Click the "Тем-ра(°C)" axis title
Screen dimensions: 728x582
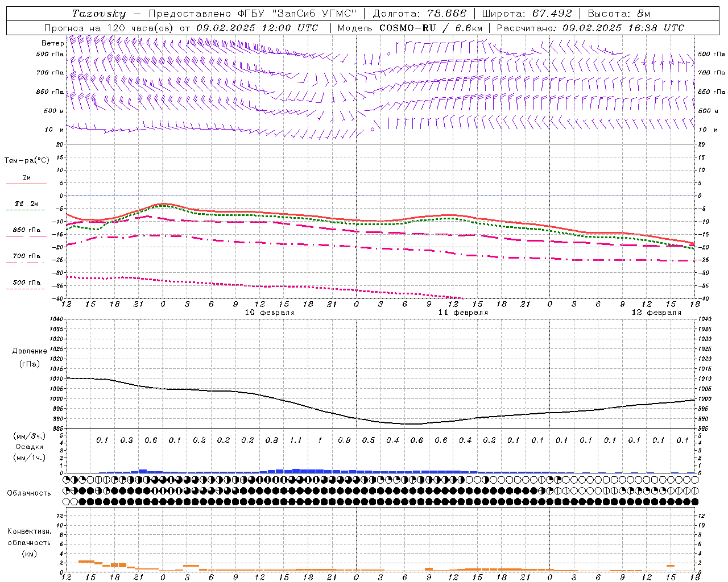pos(27,161)
